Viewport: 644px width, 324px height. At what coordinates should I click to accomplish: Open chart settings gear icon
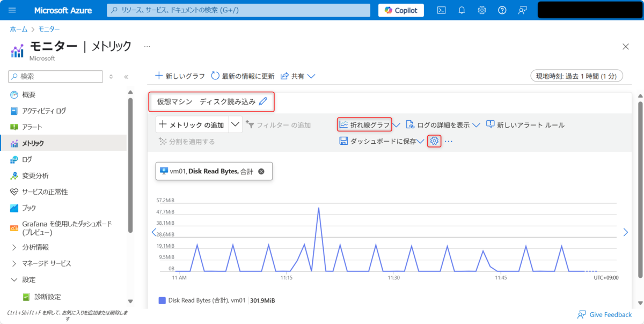coord(435,141)
